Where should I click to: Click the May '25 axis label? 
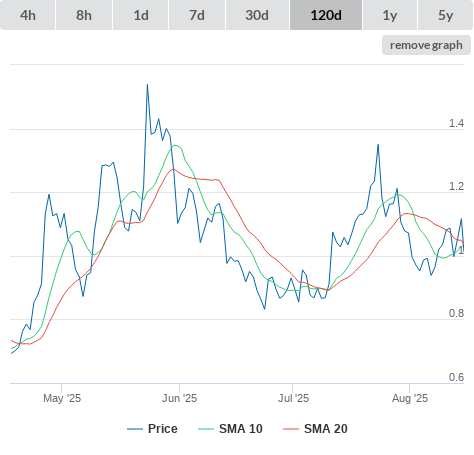(x=62, y=398)
